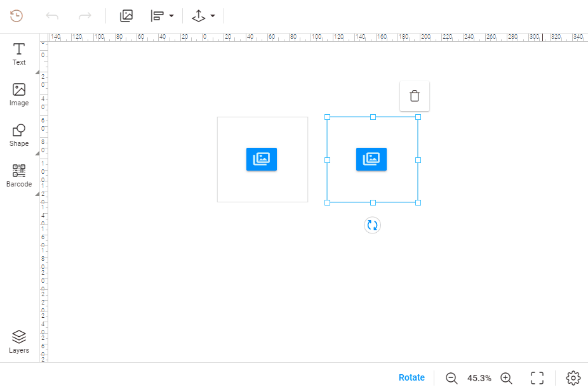Viewport: 588px width, 392px height.
Task: Click upload image button in left placeholder
Action: [262, 159]
